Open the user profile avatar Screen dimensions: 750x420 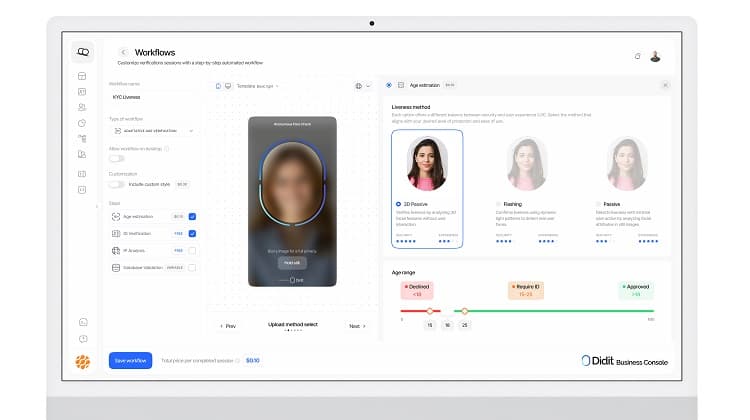coord(655,56)
